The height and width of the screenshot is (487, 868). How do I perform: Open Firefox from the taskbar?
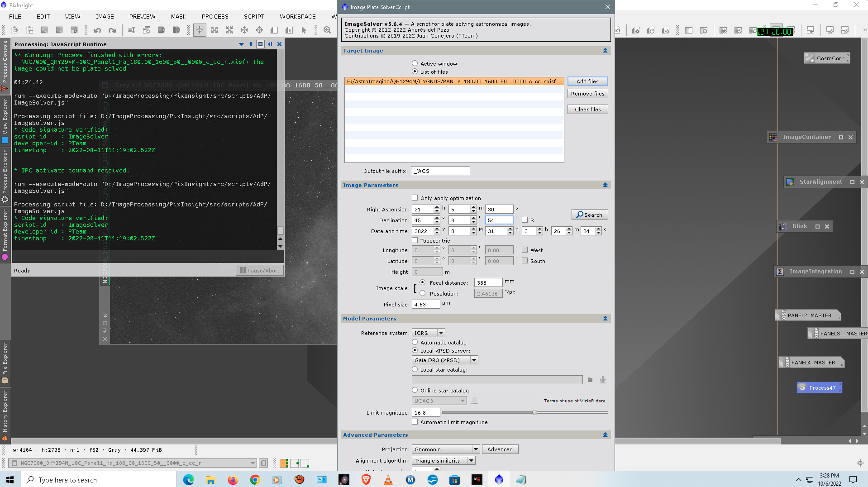click(x=233, y=480)
